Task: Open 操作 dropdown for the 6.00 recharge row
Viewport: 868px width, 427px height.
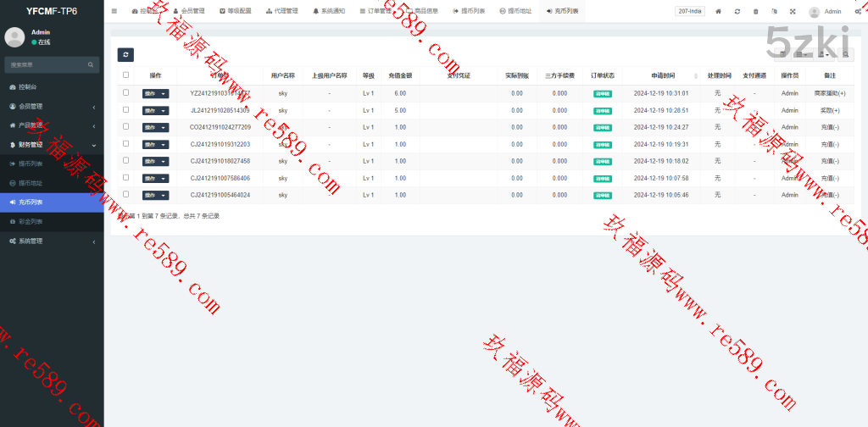Action: pyautogui.click(x=155, y=93)
